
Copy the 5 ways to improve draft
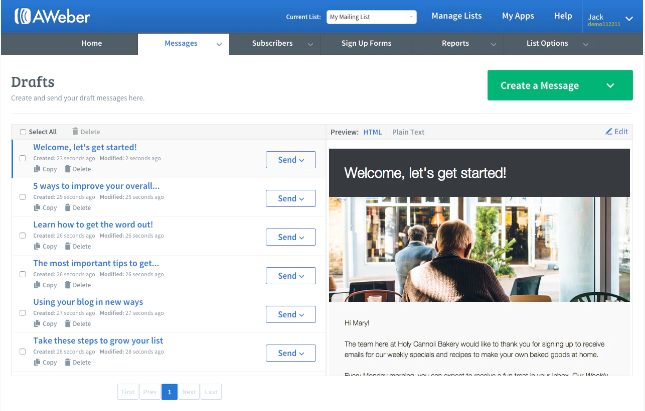pyautogui.click(x=45, y=208)
